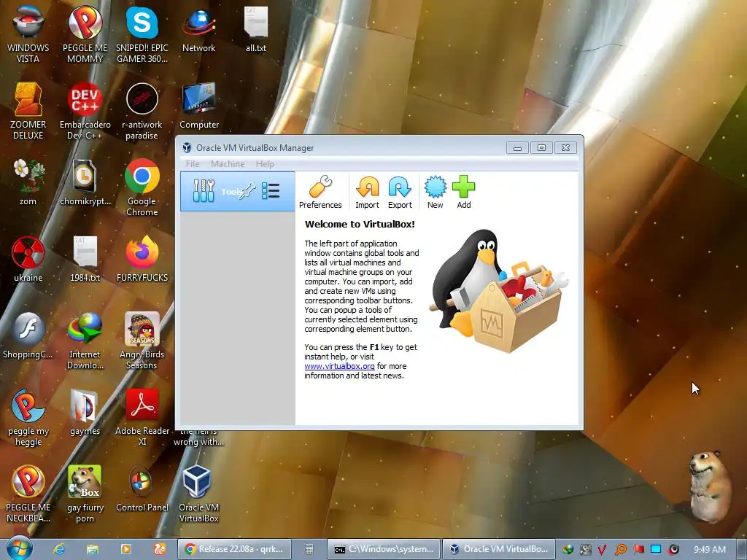Close the VirtualBox Manager window

(x=565, y=147)
